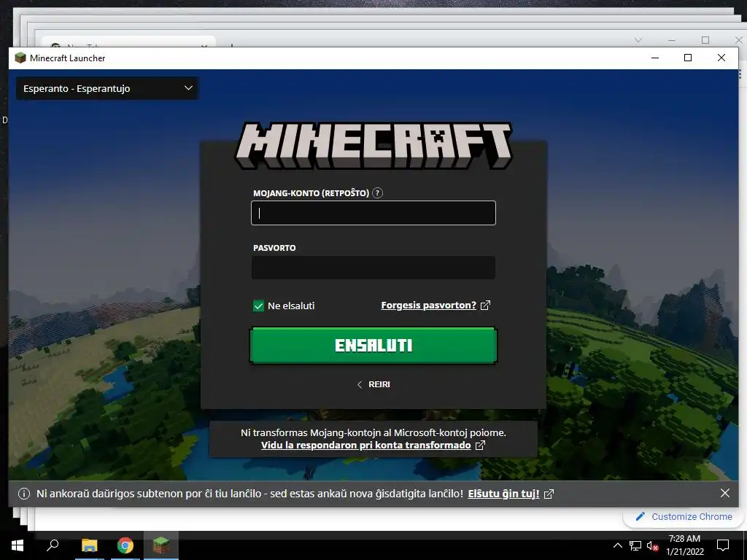Show hidden system tray icons

pyautogui.click(x=617, y=545)
